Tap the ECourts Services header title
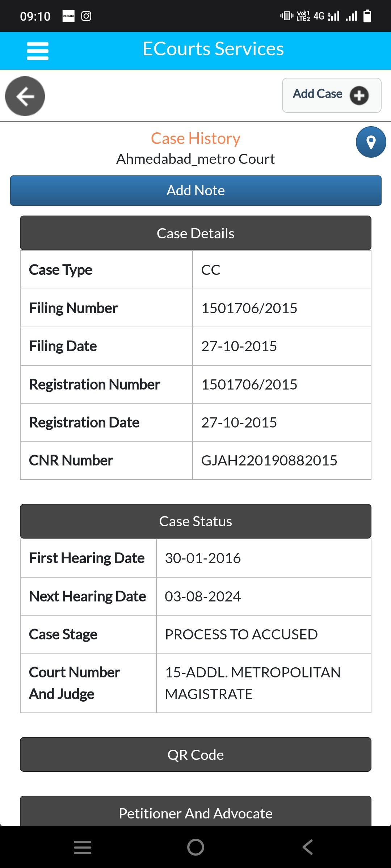391x868 pixels. pos(213,49)
